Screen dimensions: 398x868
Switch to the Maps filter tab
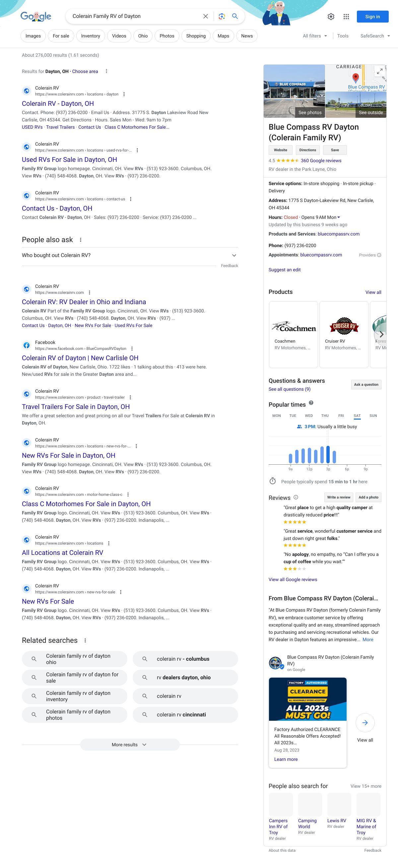point(223,36)
